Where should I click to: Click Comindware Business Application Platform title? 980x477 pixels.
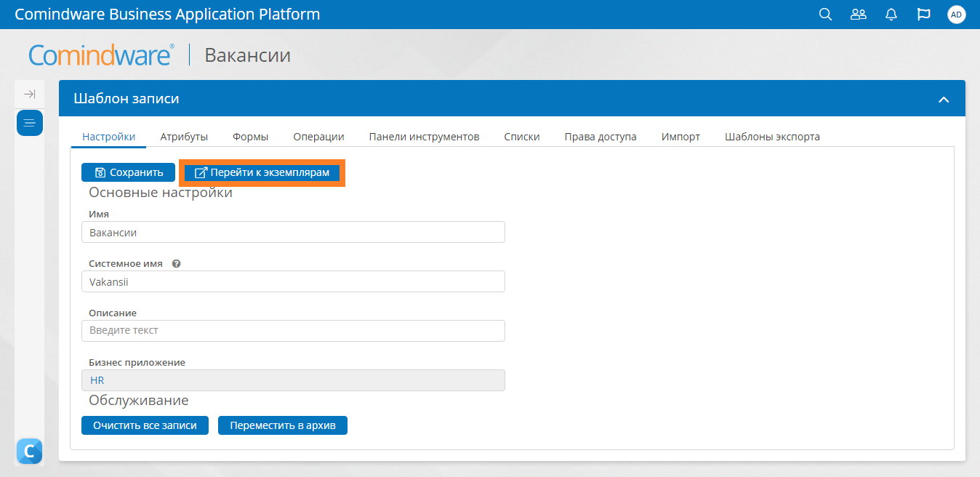(x=167, y=15)
